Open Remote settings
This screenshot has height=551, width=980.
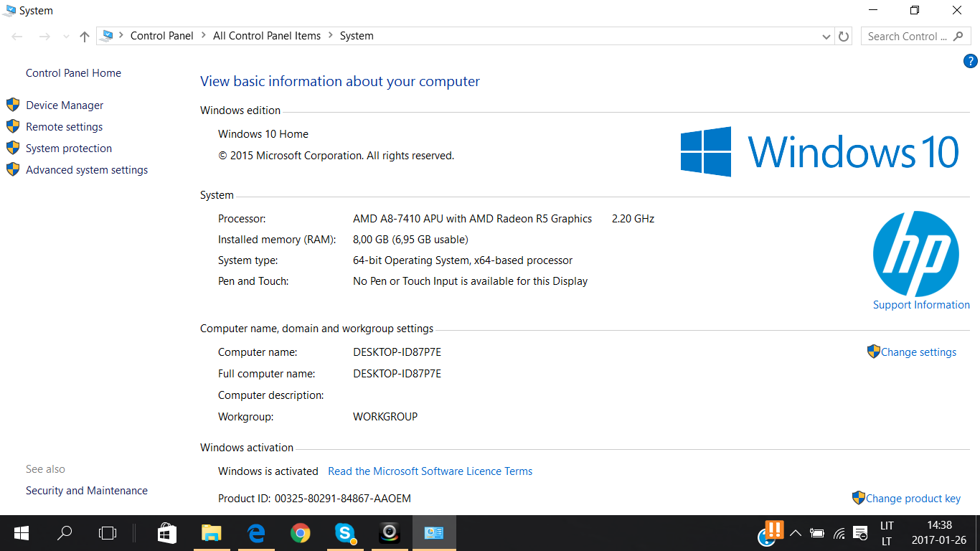[65, 127]
